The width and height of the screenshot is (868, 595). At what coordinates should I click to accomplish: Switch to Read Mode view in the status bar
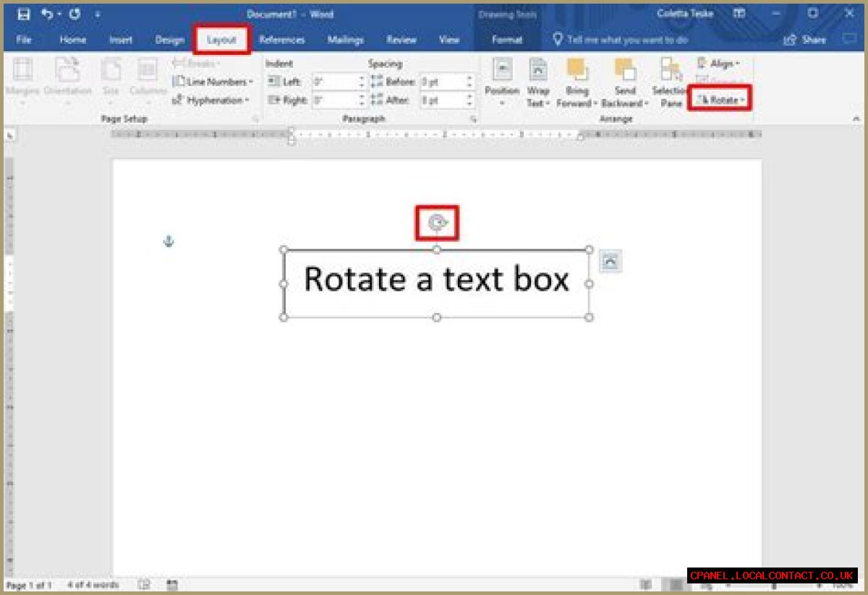click(x=646, y=584)
